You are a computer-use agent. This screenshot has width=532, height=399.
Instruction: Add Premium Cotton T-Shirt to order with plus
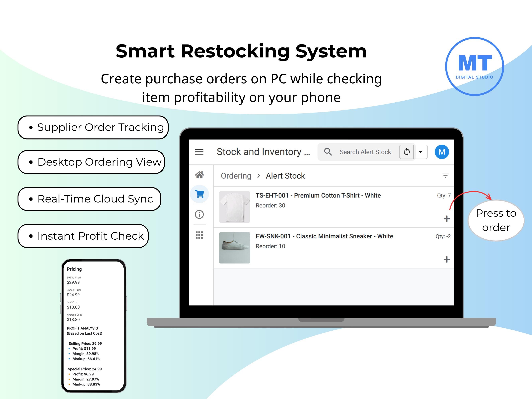tap(447, 219)
